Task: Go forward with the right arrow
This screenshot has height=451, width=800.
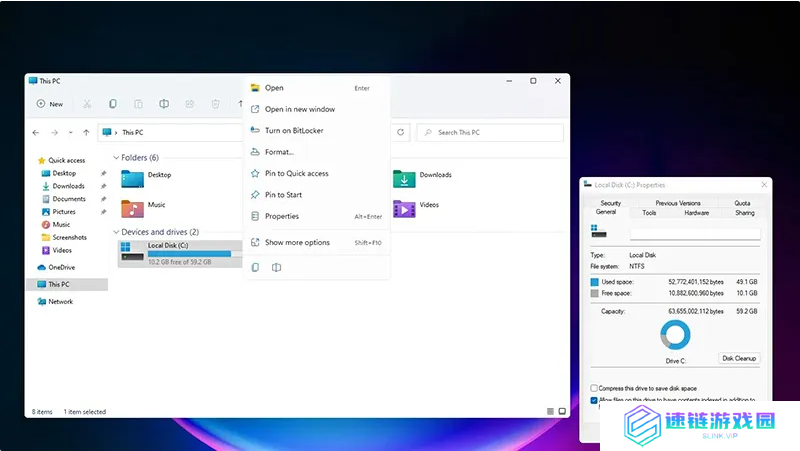Action: pyautogui.click(x=54, y=133)
